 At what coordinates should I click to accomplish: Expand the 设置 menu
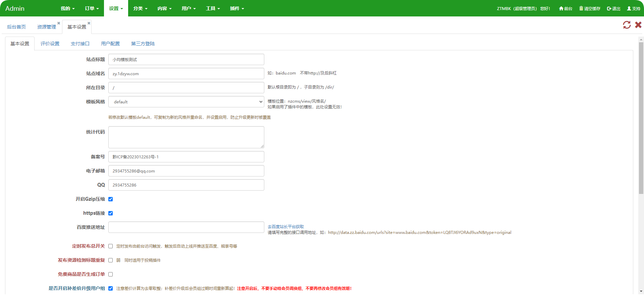pos(116,8)
